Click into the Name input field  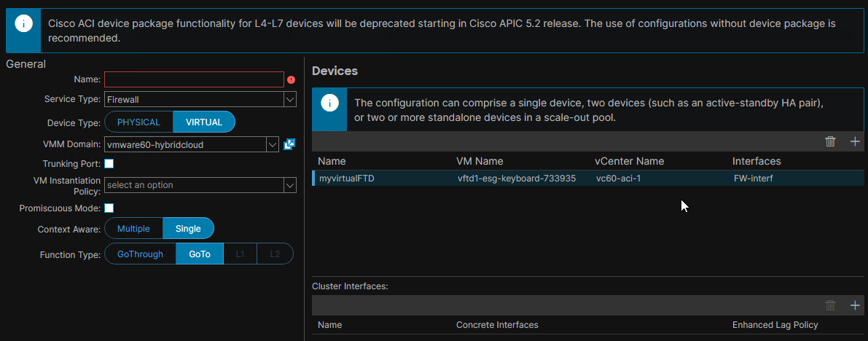point(195,79)
